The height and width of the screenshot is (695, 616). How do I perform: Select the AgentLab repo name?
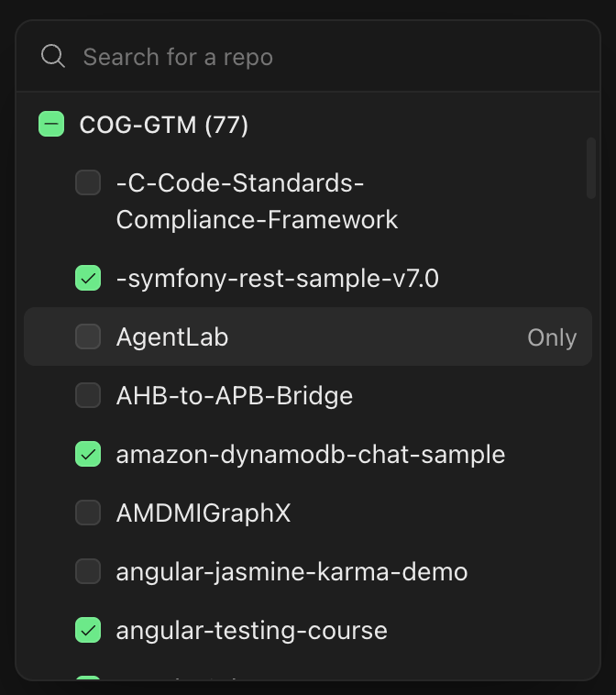(x=172, y=336)
